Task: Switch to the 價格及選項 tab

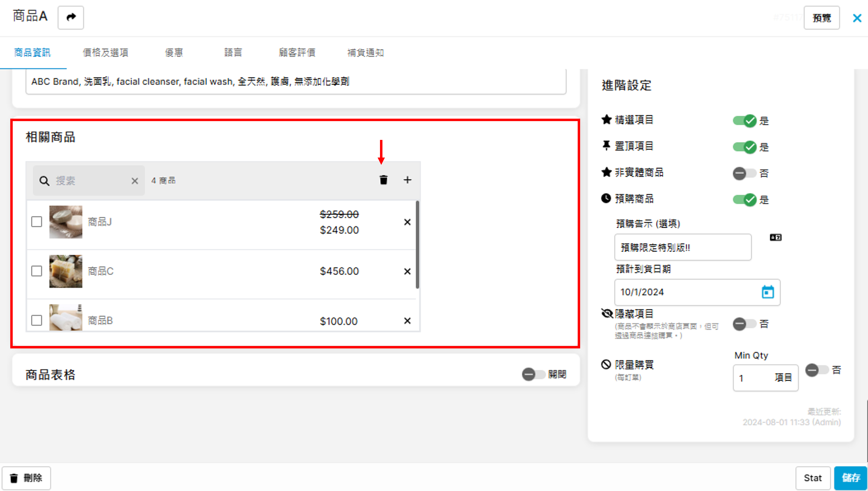Action: 106,52
